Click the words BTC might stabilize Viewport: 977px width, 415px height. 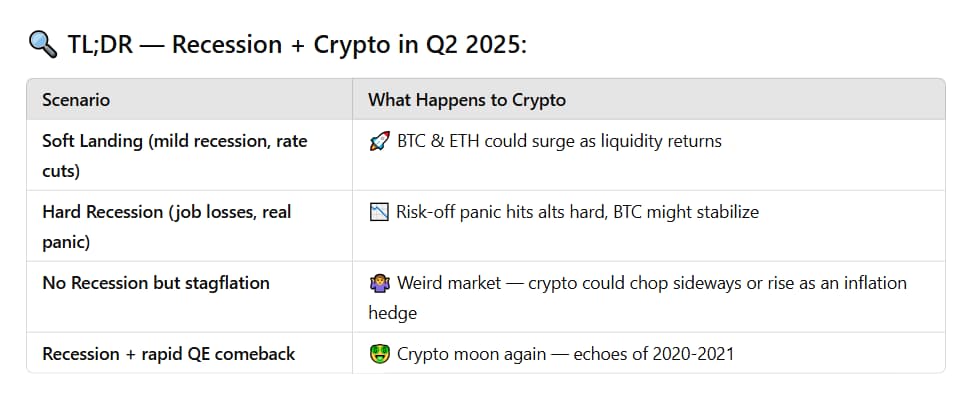point(686,212)
